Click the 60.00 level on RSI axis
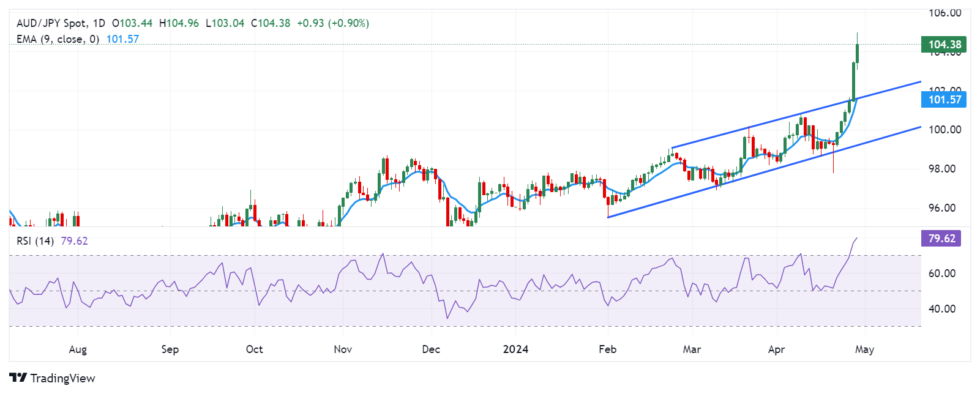980x394 pixels. click(x=941, y=273)
